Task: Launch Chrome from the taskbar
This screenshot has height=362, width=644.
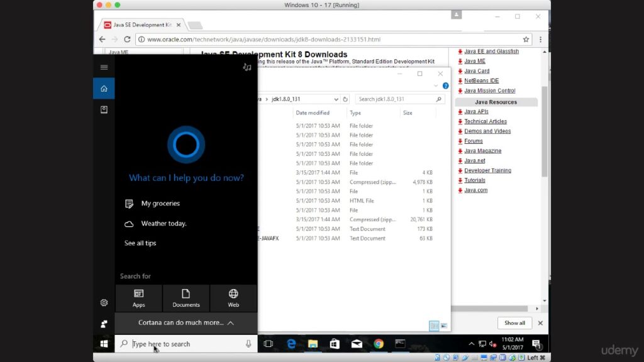Action: coord(378,344)
